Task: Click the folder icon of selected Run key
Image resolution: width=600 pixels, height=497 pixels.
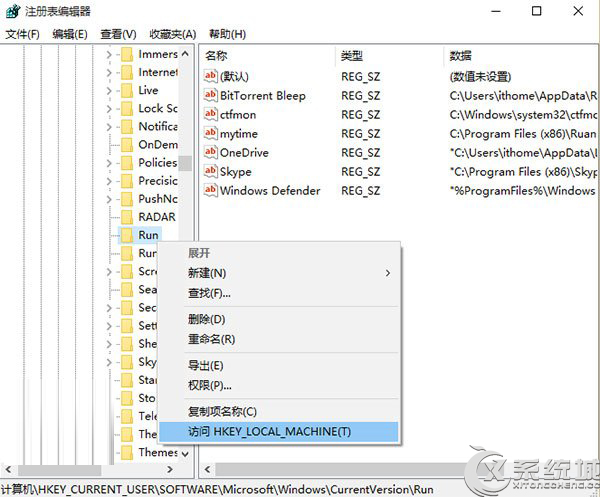Action: pos(127,235)
